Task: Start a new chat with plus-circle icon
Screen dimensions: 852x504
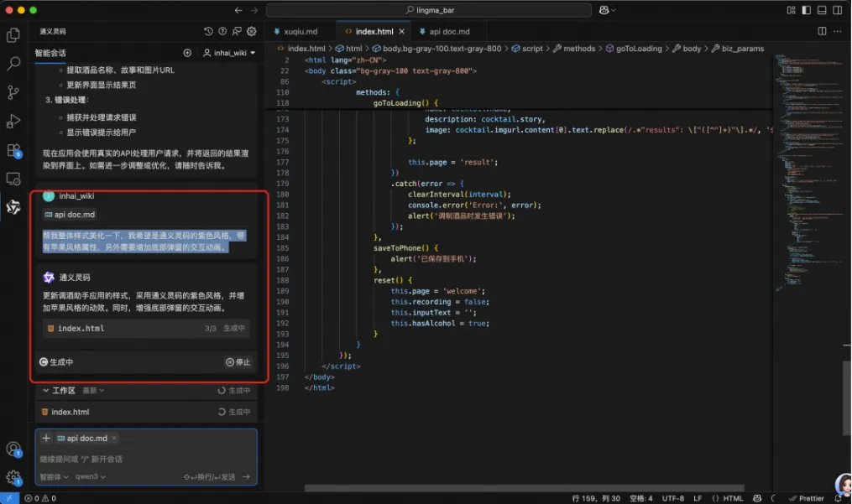Action: (187, 53)
